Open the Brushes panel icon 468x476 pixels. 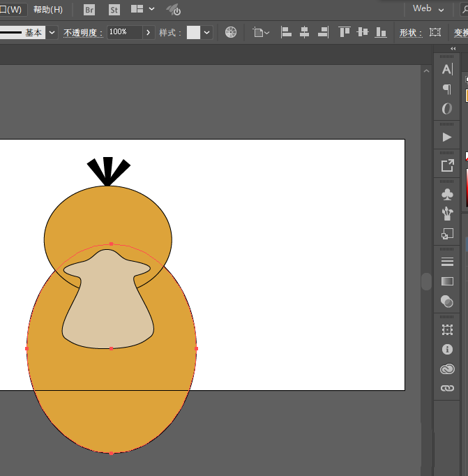(447, 214)
